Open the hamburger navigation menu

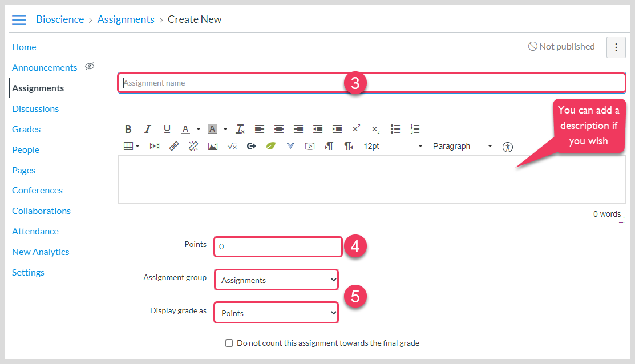pyautogui.click(x=19, y=19)
